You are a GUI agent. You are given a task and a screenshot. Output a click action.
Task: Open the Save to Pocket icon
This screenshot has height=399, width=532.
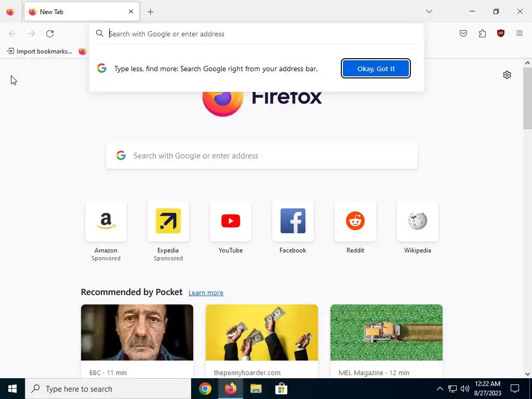463,33
